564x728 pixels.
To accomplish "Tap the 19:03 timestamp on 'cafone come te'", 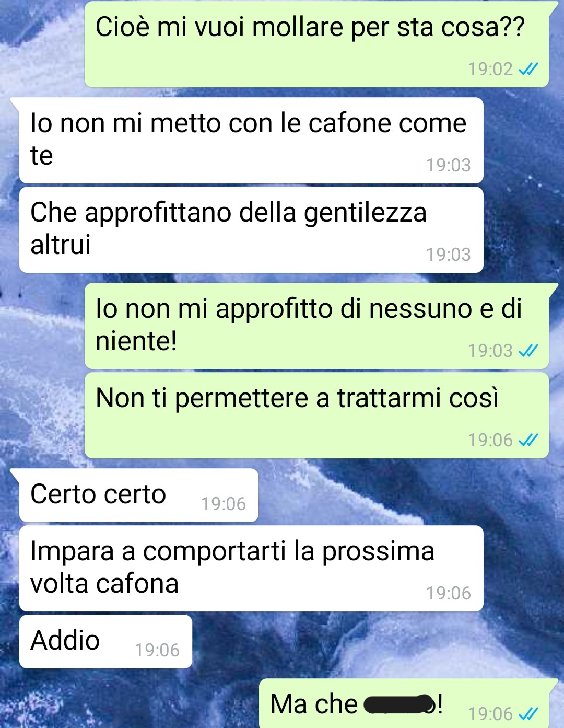I will pyautogui.click(x=449, y=165).
